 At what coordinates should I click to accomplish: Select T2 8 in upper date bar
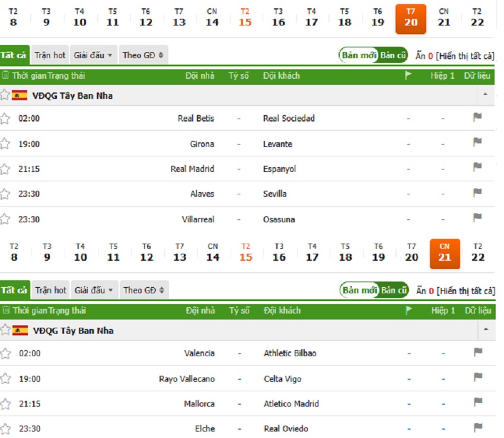[x=13, y=18]
